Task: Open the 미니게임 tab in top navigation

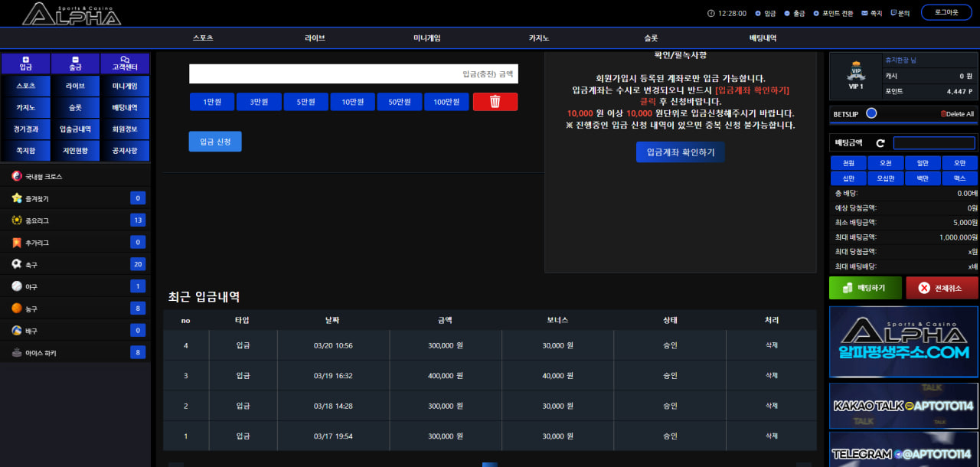Action: click(426, 38)
